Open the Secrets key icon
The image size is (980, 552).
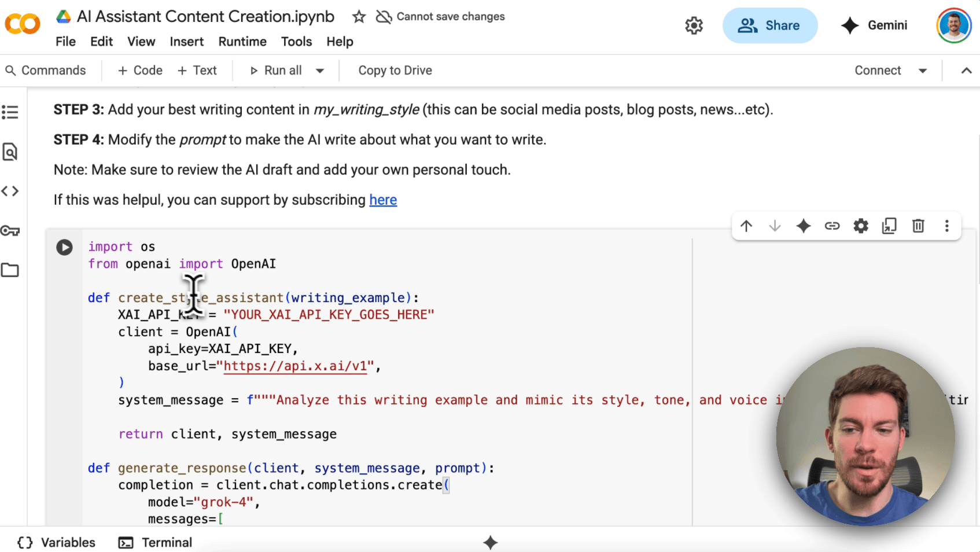pos(10,231)
